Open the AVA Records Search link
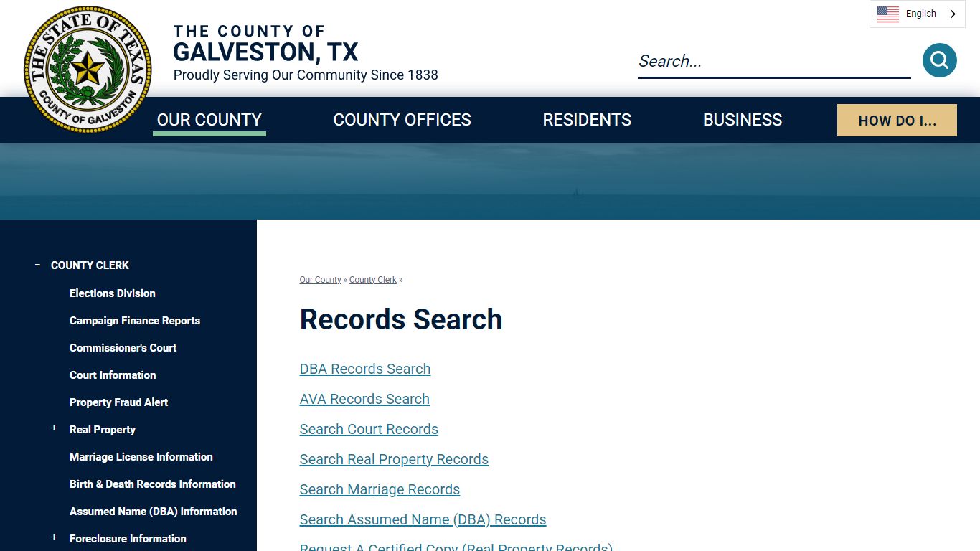This screenshot has width=980, height=551. click(x=364, y=399)
